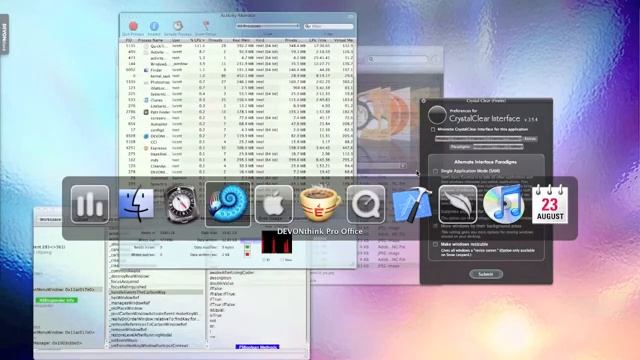Viewport: 640px width, 360px height.
Task: Select the IO radio option under the graph
Action: tap(264, 260)
